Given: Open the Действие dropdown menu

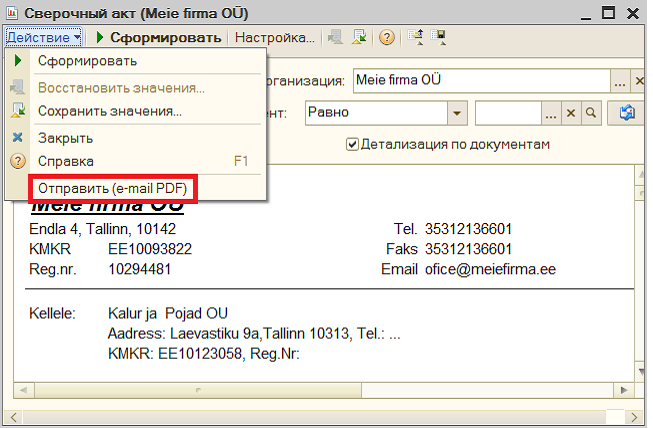Looking at the screenshot, I should click(43, 37).
